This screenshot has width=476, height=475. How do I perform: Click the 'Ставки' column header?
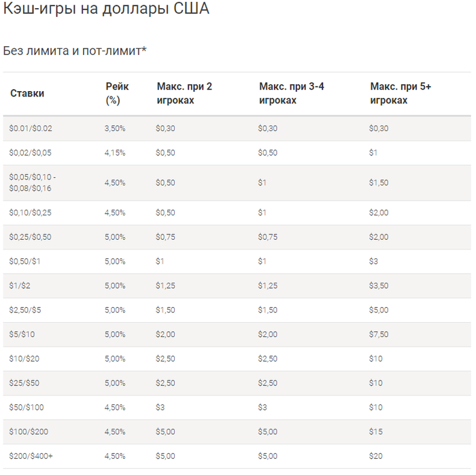[x=27, y=93]
